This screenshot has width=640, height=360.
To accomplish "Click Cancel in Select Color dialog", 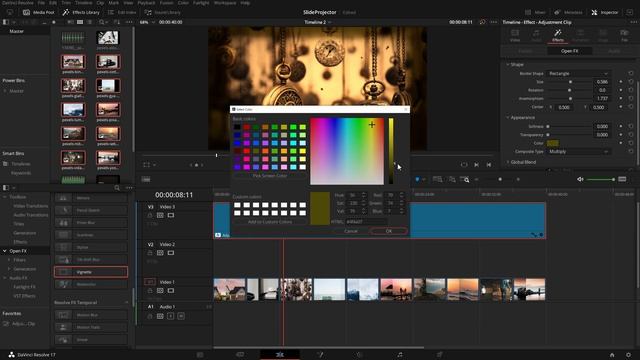I will point(351,231).
